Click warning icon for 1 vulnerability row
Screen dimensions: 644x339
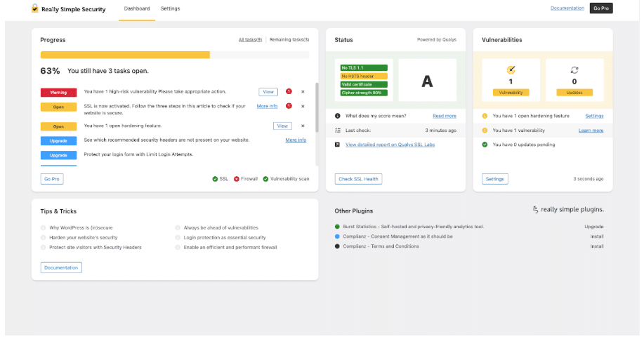click(485, 130)
